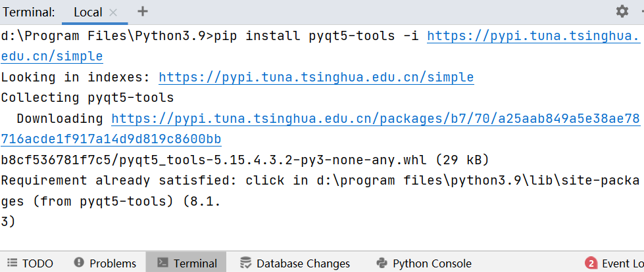Open the Downloading packages/b7/70 link
The height and width of the screenshot is (272, 644).
point(376,119)
